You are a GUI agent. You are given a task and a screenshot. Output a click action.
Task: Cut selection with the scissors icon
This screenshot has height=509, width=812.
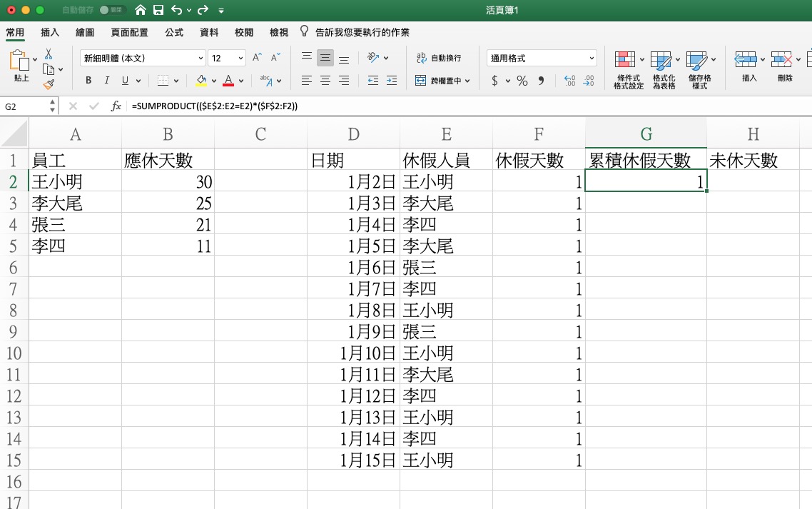point(49,54)
